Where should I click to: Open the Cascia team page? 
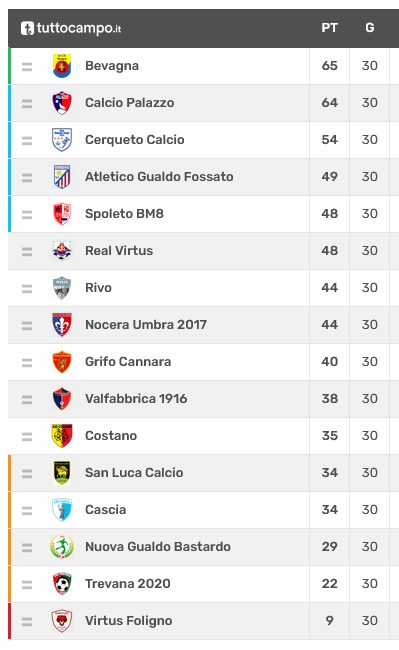tap(105, 509)
